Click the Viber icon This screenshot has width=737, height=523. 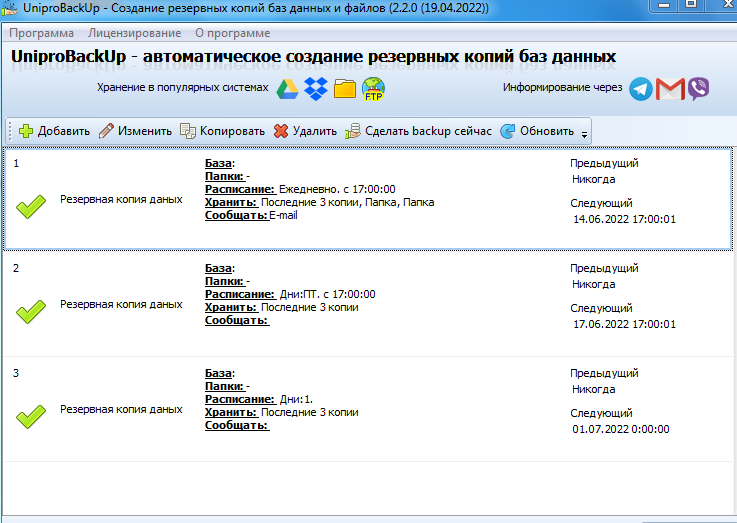tap(698, 89)
